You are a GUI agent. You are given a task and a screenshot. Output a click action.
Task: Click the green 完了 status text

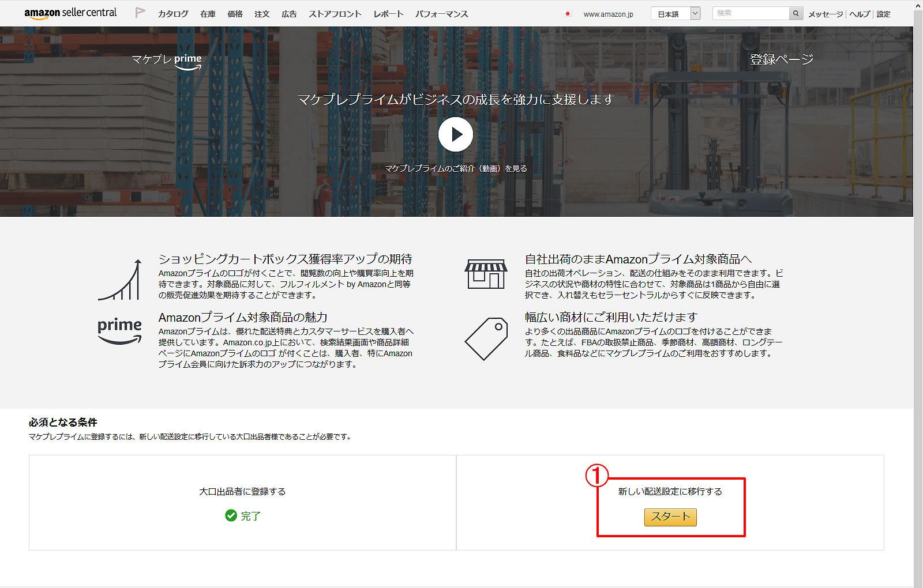click(x=250, y=516)
